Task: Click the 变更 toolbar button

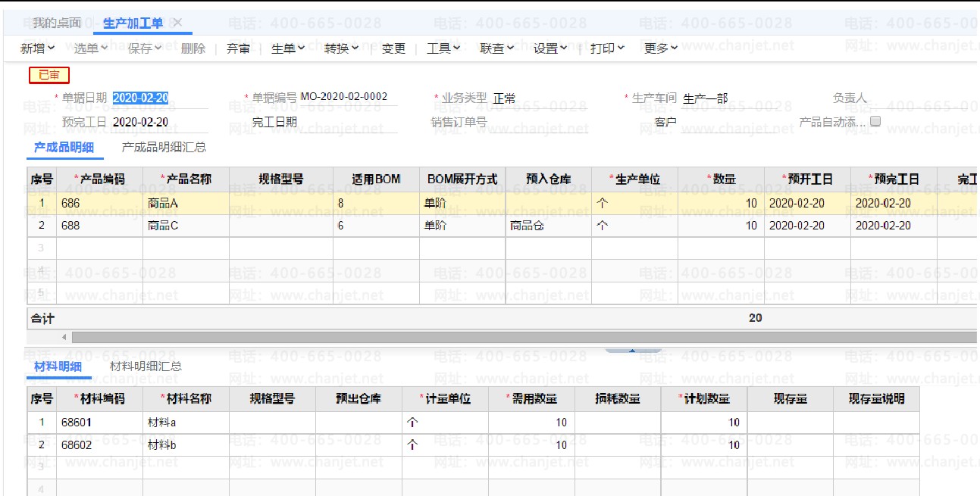Action: click(x=393, y=48)
